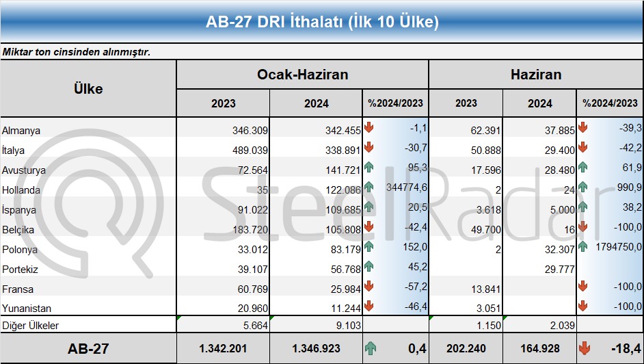Select the Ocak-Haziran group header
Viewport: 644px width, 364px height.
(x=303, y=75)
